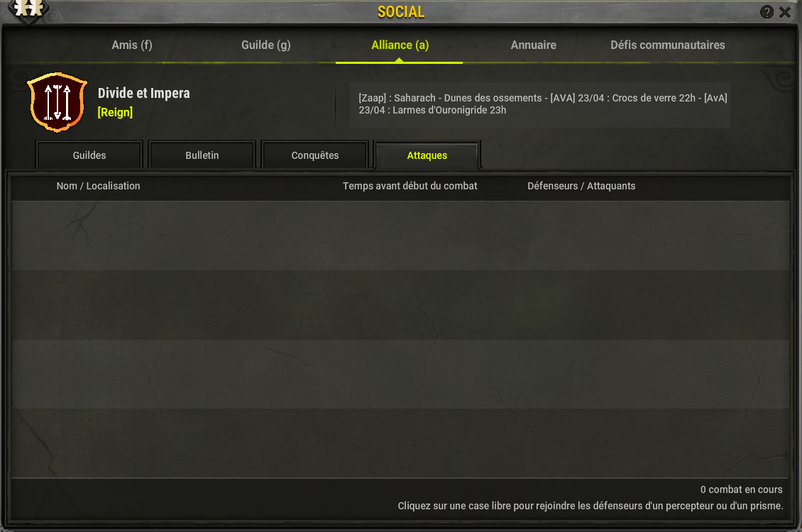Open the Bulletin sub-tab
Image resolution: width=802 pixels, height=532 pixels.
tap(202, 155)
